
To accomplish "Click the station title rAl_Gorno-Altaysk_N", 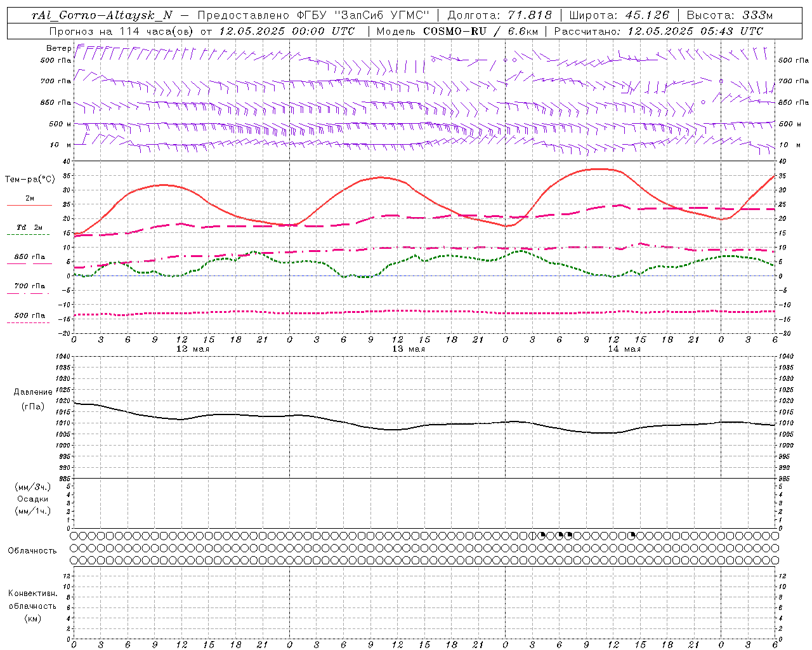I will (102, 16).
